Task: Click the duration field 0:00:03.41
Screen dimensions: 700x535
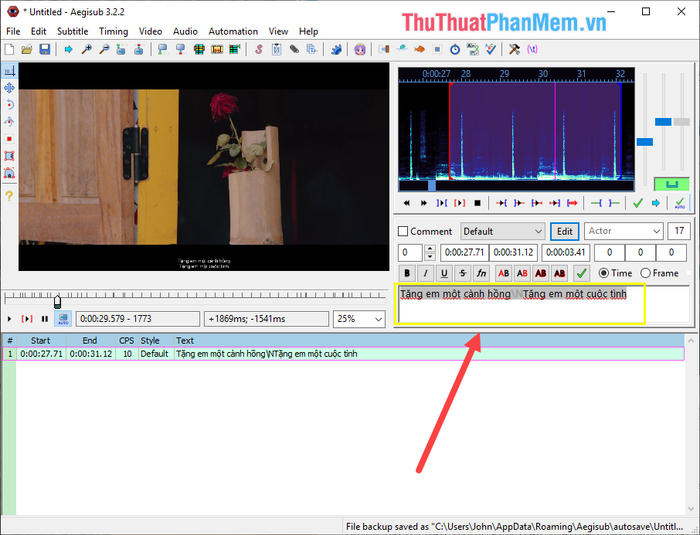Action: click(566, 252)
